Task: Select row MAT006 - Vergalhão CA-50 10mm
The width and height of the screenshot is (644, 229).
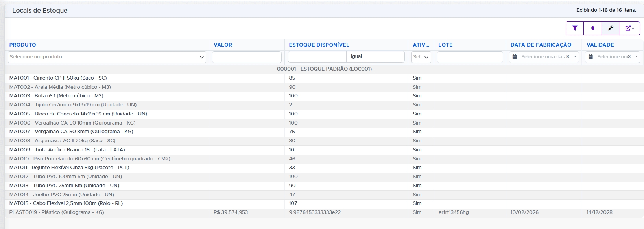Action: (324, 123)
